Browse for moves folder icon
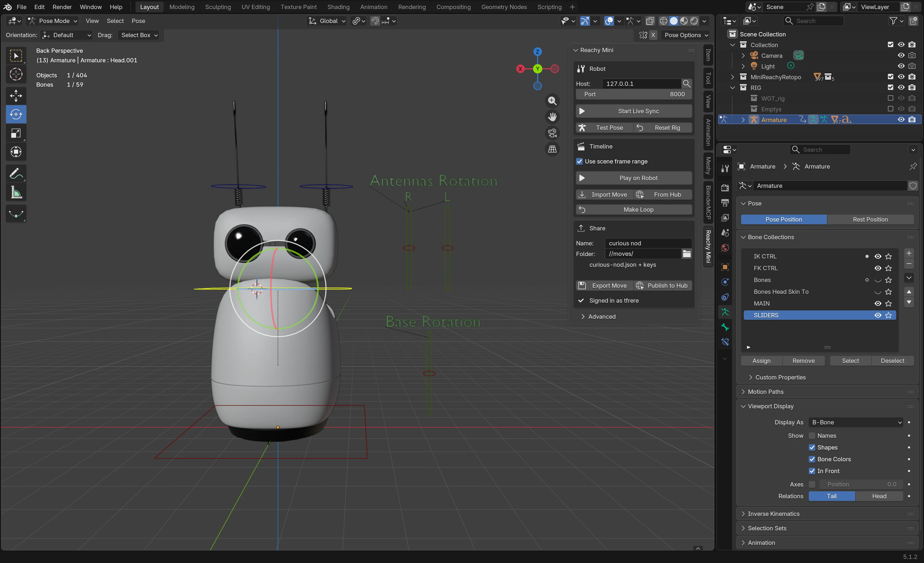Viewport: 924px width, 563px height. coord(687,254)
